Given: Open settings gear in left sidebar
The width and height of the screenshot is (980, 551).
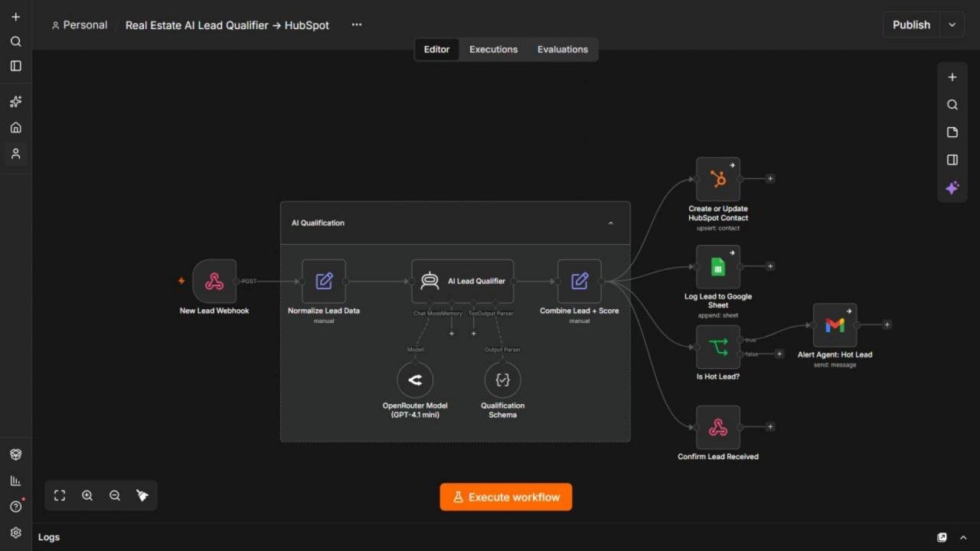Looking at the screenshot, I should click(x=15, y=533).
